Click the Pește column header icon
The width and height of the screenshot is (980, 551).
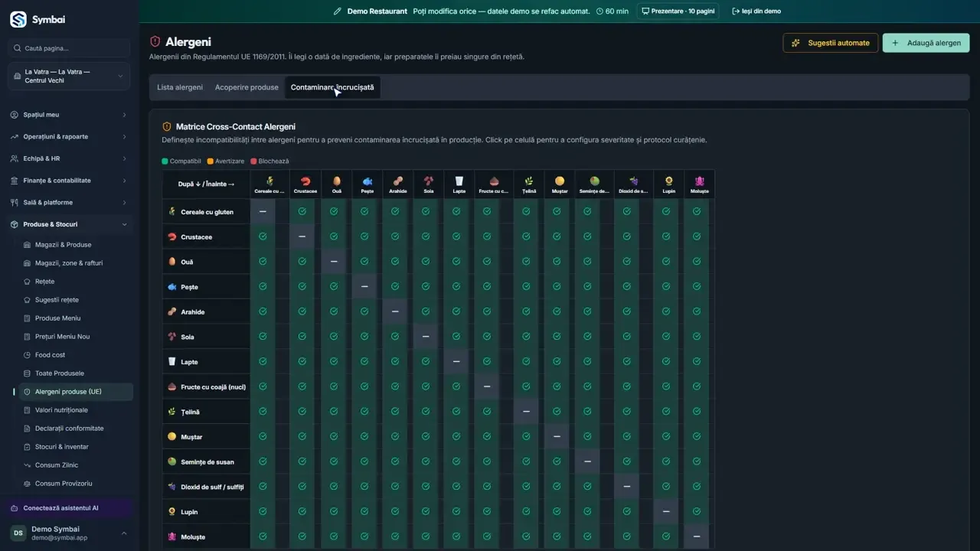tap(367, 181)
